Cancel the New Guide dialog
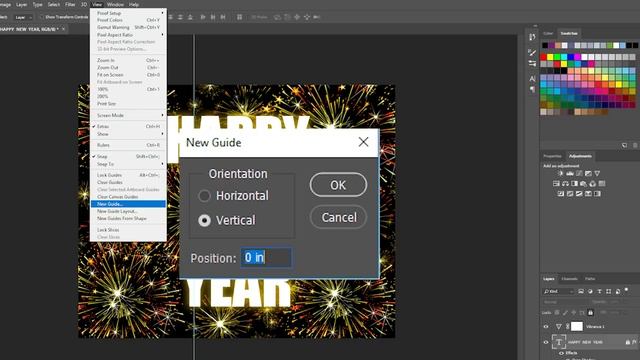Viewport: 640px width, 360px height. pos(338,217)
